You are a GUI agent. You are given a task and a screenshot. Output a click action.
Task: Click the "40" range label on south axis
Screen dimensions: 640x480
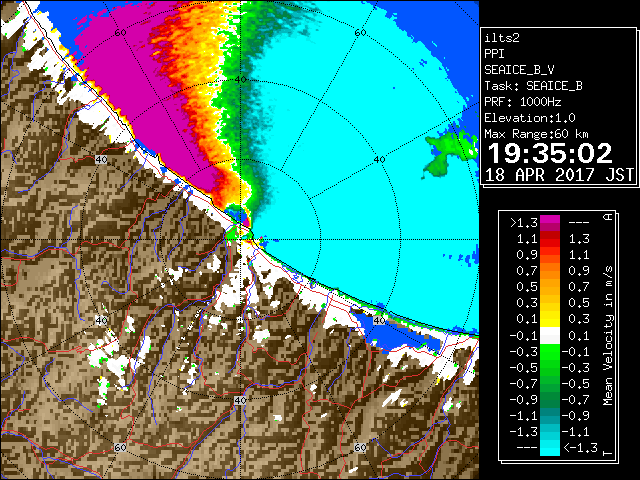point(240,400)
